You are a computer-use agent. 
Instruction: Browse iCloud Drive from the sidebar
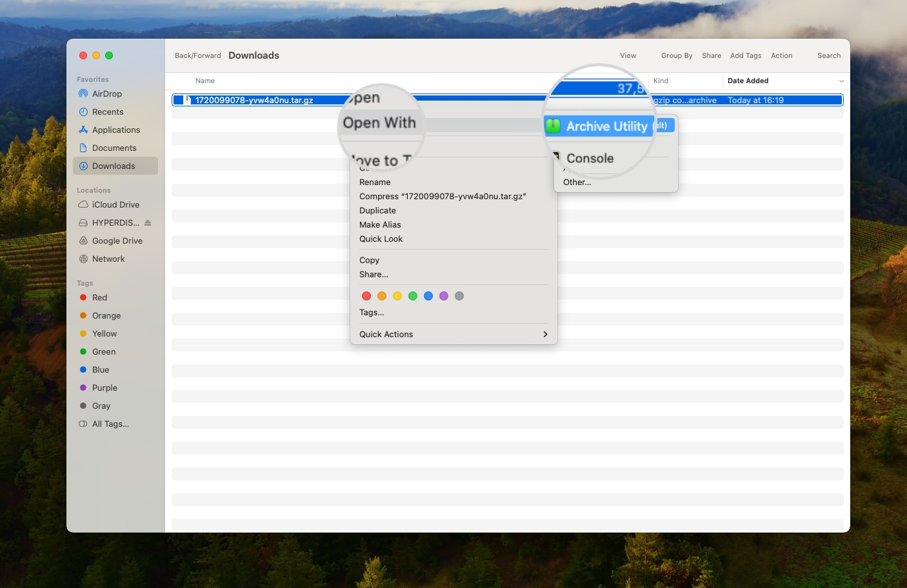116,204
